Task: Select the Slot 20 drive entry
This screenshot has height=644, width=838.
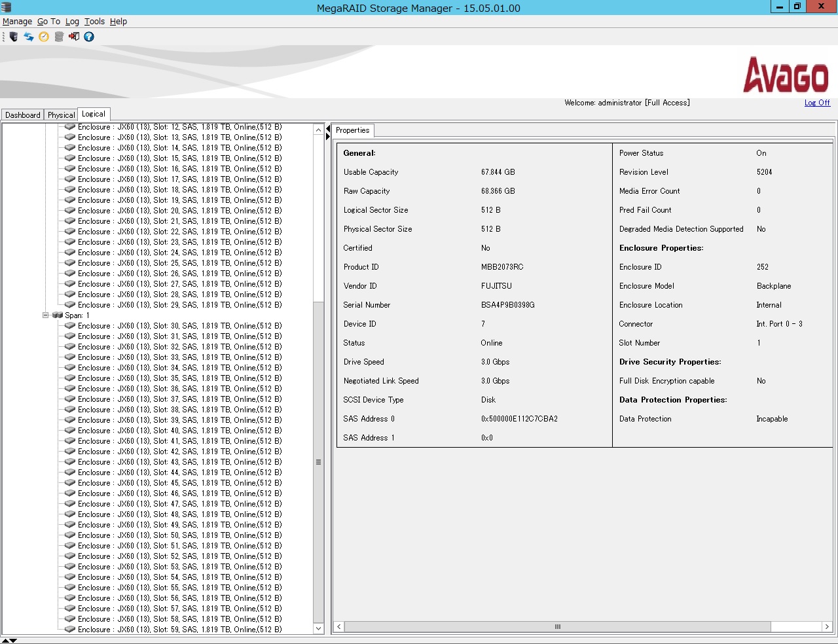Action: click(x=179, y=211)
